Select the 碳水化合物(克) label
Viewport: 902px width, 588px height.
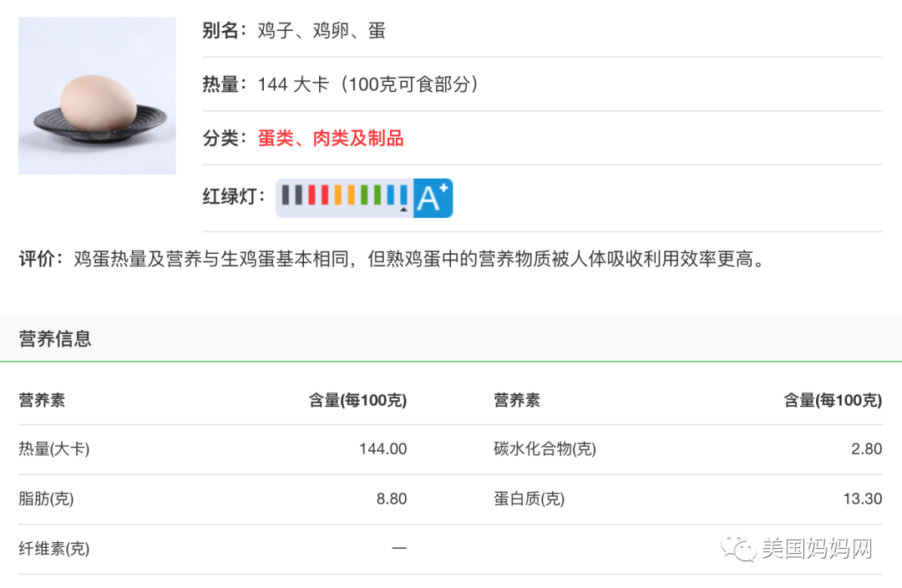(x=545, y=449)
